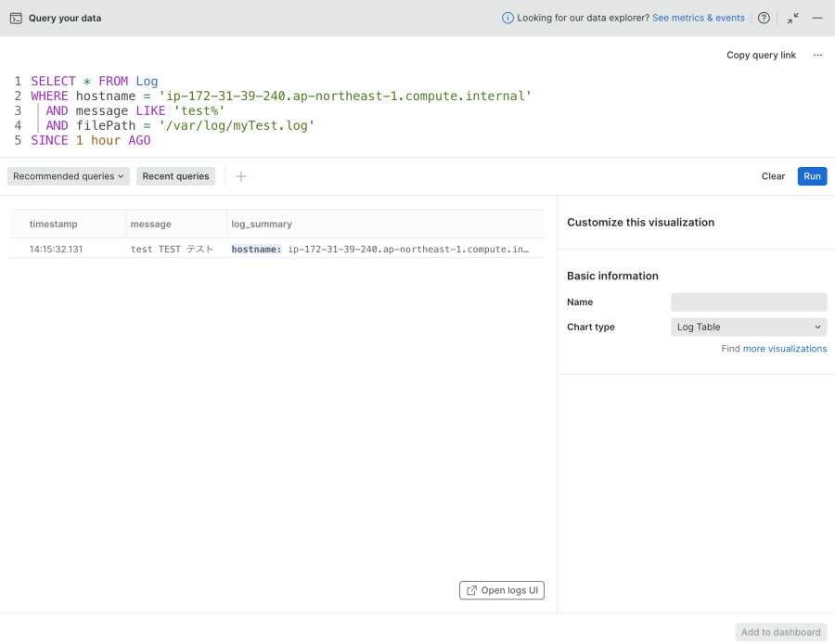Open help via question mark icon
The height and width of the screenshot is (644, 835).
[x=764, y=18]
